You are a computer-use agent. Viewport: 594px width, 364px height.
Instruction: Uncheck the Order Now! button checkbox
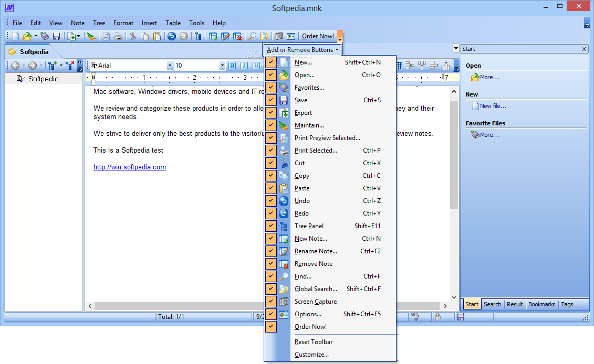click(271, 327)
